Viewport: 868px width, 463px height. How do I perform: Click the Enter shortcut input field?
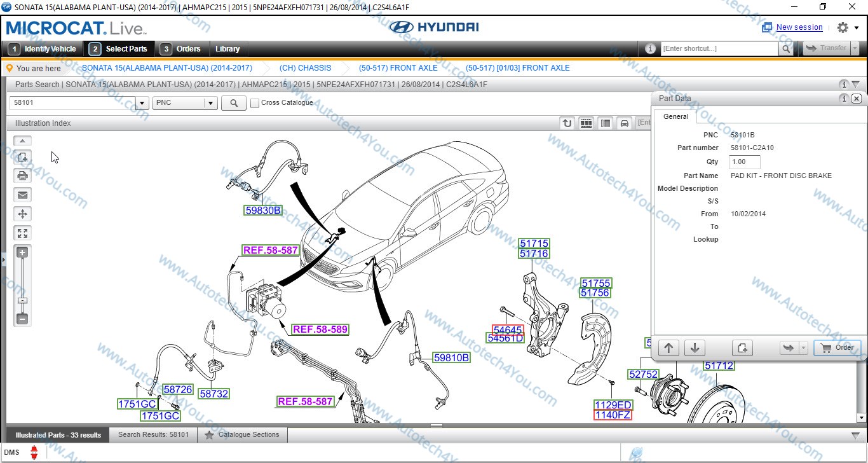(718, 48)
